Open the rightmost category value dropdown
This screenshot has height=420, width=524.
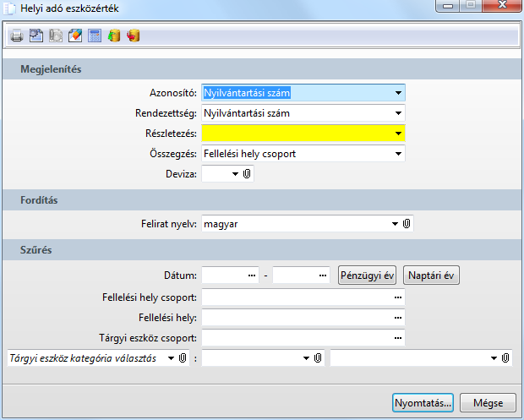click(494, 358)
